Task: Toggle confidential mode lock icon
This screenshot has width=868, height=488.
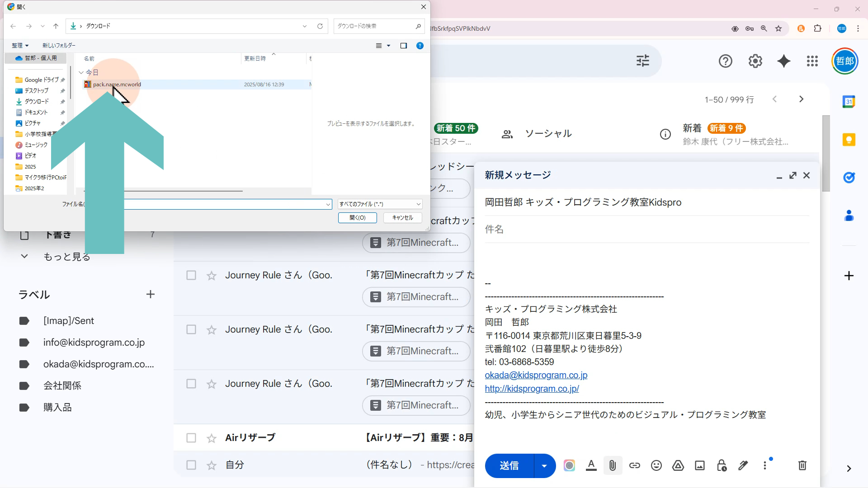Action: 722,465
